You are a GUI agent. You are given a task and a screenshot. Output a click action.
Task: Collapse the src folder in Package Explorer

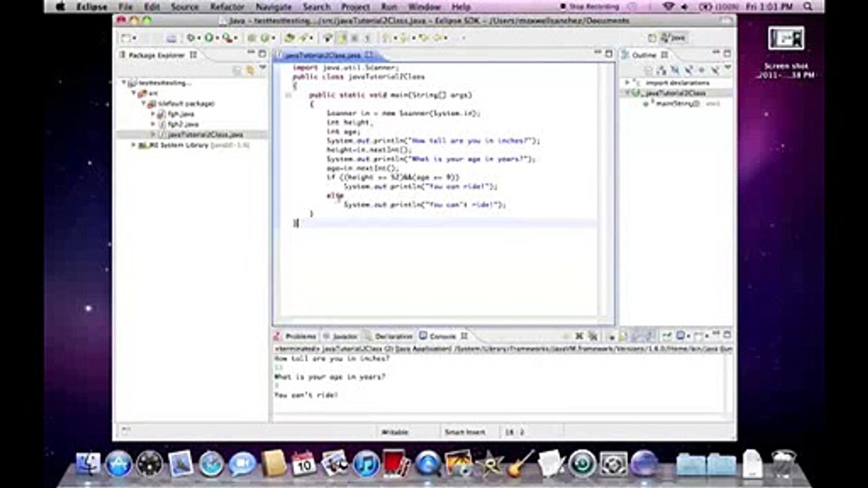(x=134, y=93)
